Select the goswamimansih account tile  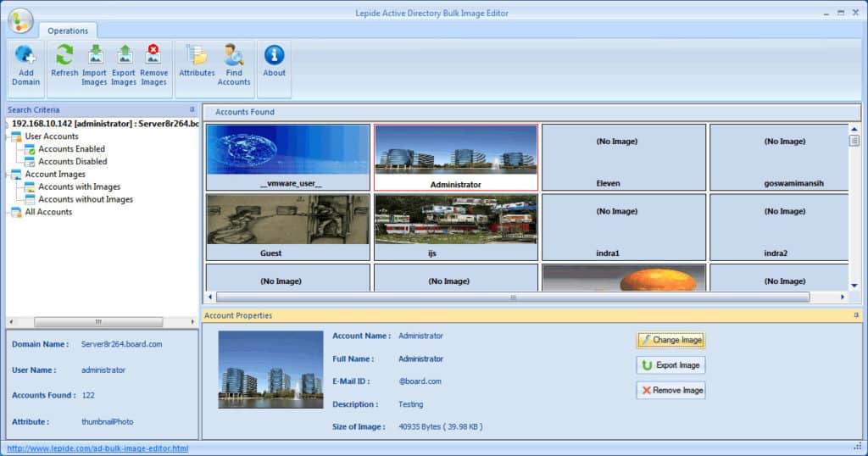pyautogui.click(x=779, y=157)
